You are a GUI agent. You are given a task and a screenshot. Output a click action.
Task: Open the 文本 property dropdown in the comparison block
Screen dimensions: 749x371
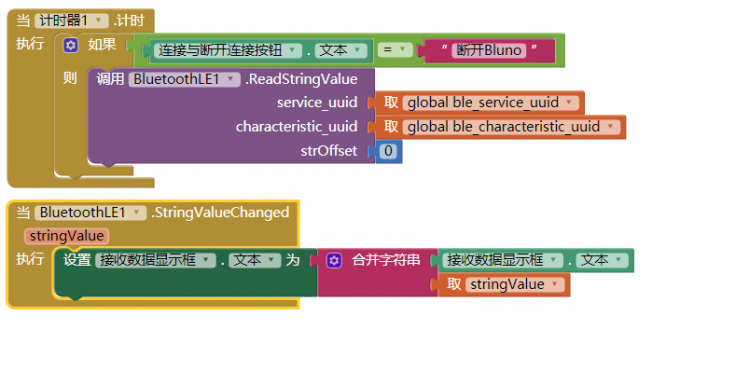(340, 51)
